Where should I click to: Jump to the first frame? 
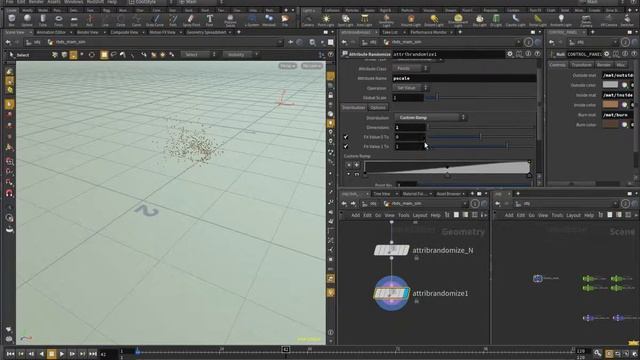point(10,354)
